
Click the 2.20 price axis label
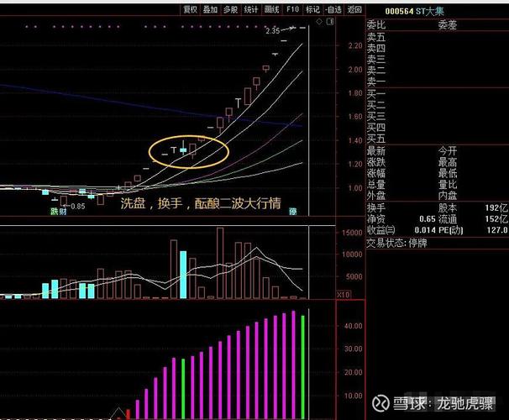(x=355, y=45)
